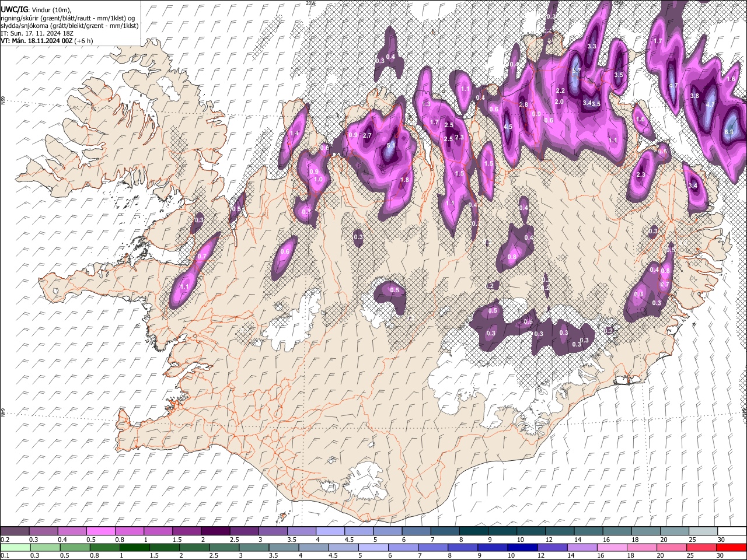
Task: Click the 'rigning/skúrir' legend description line
Action: (x=67, y=18)
